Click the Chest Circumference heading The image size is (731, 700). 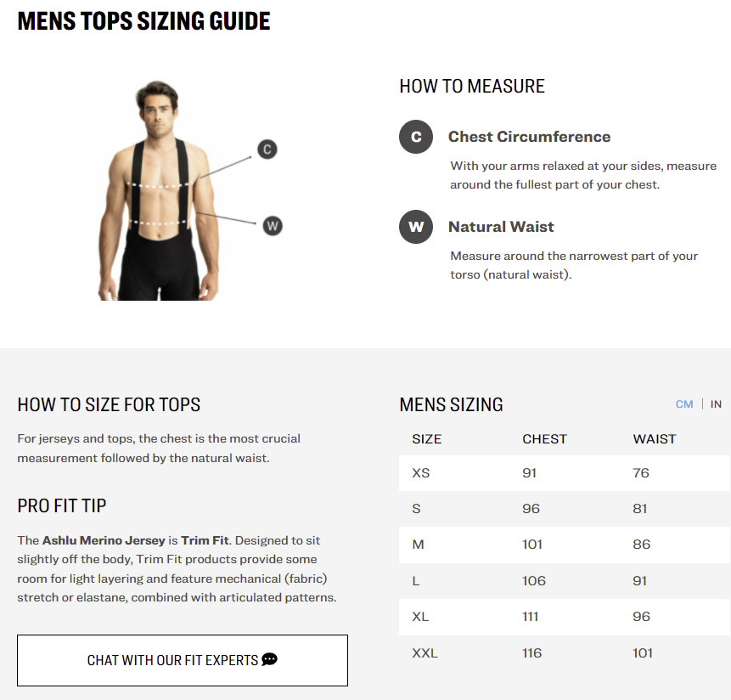pos(529,137)
